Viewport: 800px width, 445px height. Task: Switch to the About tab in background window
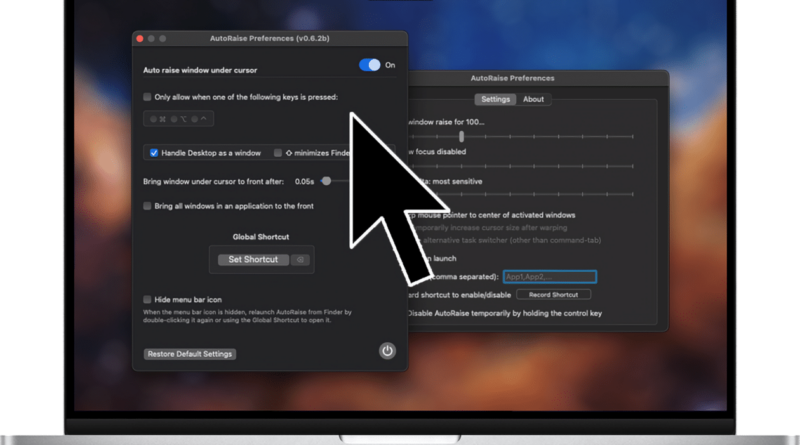(x=533, y=99)
